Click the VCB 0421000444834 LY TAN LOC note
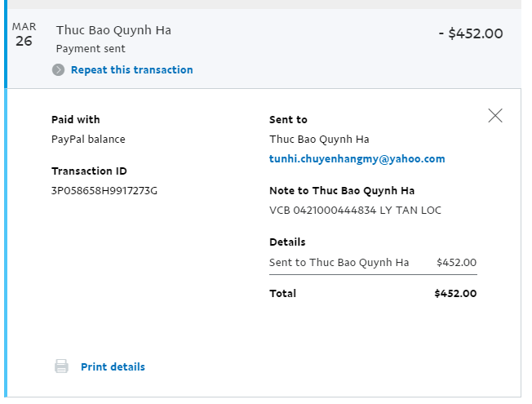 pos(355,211)
